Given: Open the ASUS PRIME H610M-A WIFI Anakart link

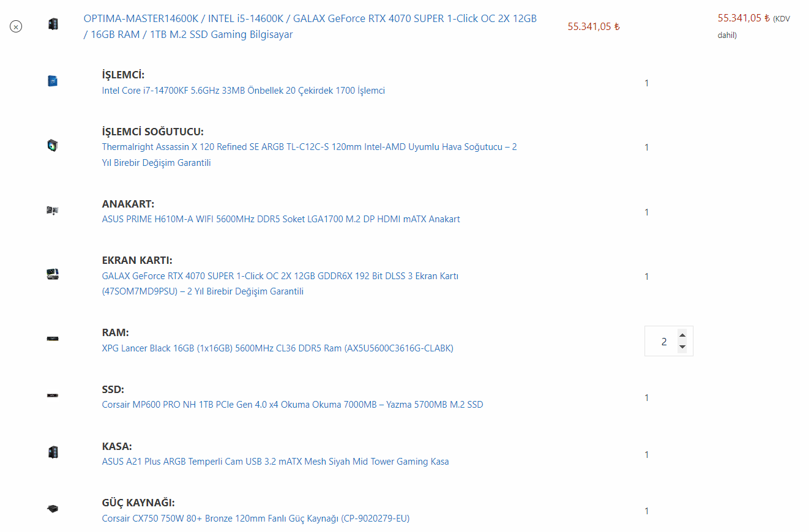Looking at the screenshot, I should (281, 219).
